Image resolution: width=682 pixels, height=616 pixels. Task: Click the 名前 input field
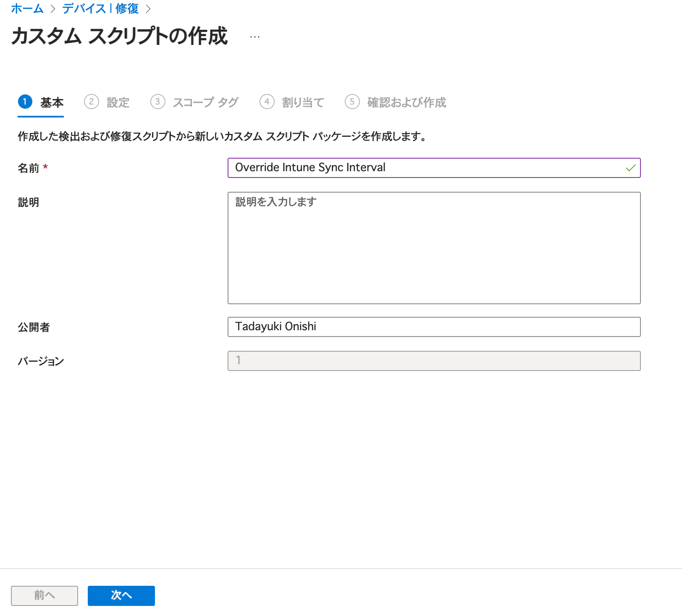click(434, 168)
